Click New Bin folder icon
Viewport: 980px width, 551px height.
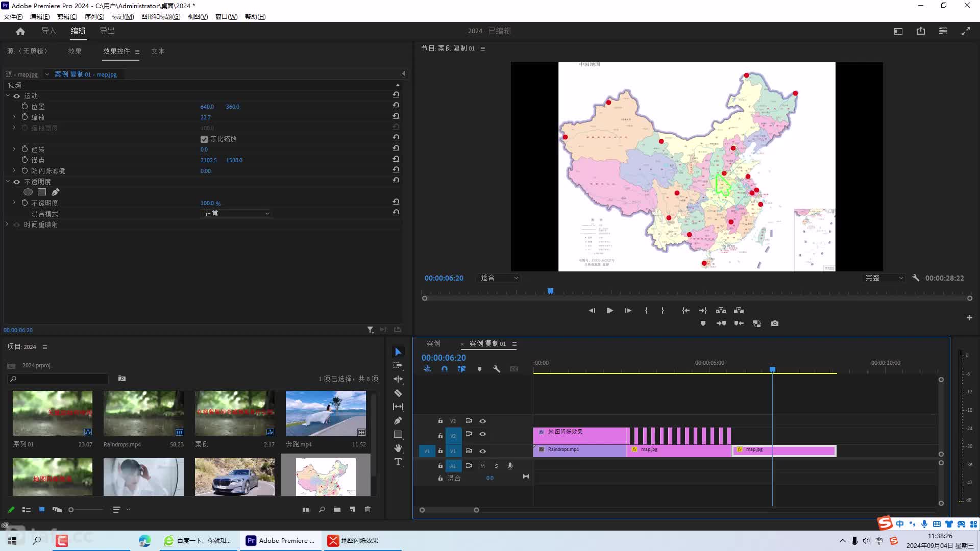pyautogui.click(x=337, y=509)
